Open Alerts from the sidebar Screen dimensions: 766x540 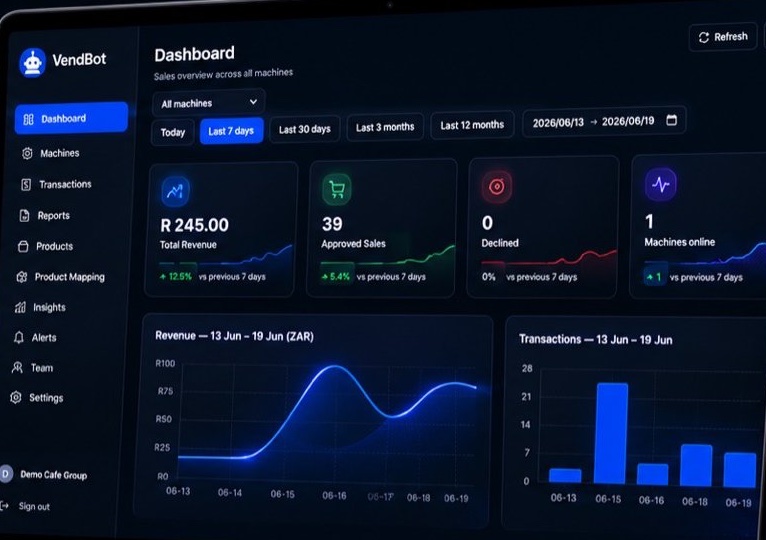pos(43,338)
